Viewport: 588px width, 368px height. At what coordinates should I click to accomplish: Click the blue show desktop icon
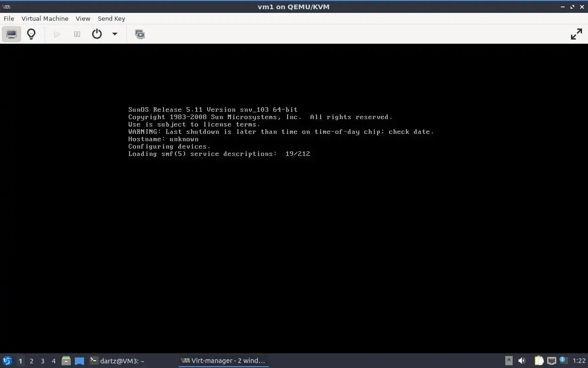coord(79,361)
